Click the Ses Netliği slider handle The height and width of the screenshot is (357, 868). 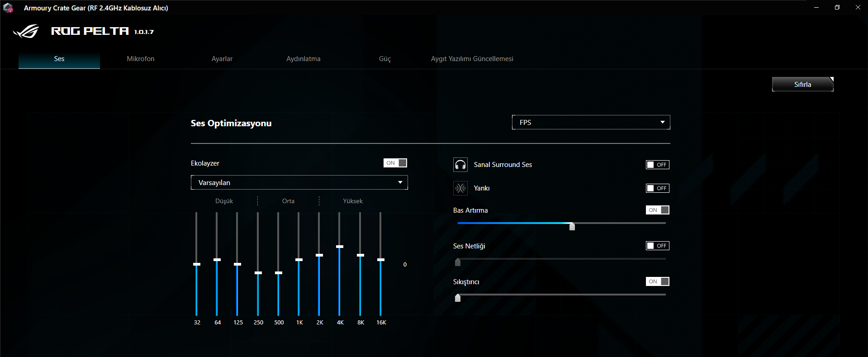(x=458, y=262)
